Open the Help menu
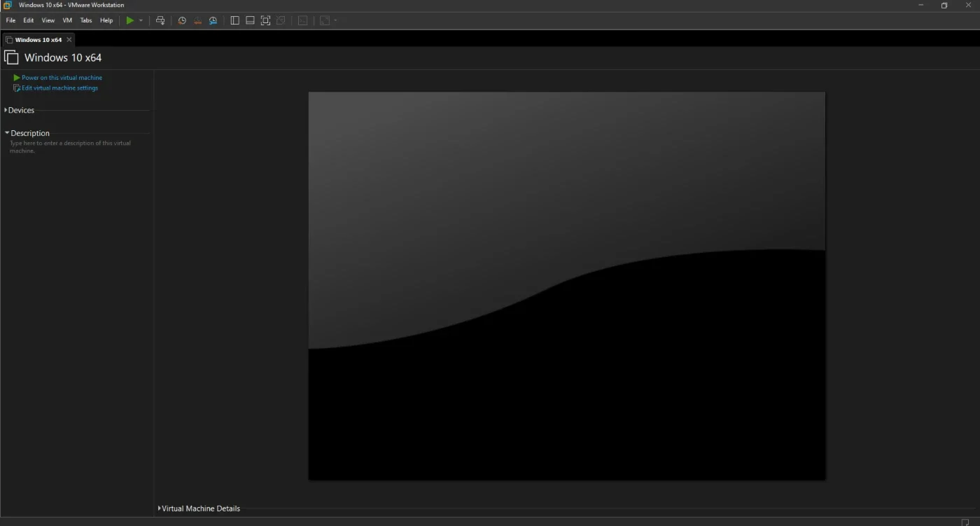This screenshot has width=980, height=526. (106, 20)
